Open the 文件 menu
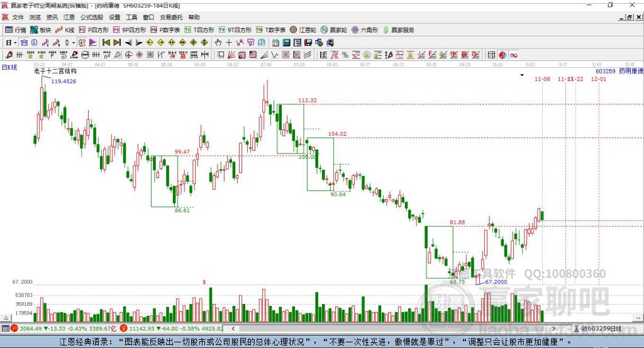 pos(18,17)
